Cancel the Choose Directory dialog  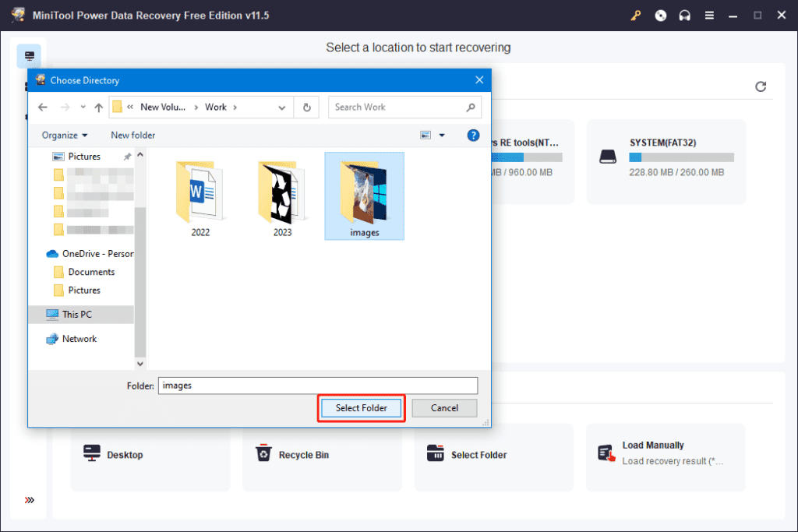(444, 408)
